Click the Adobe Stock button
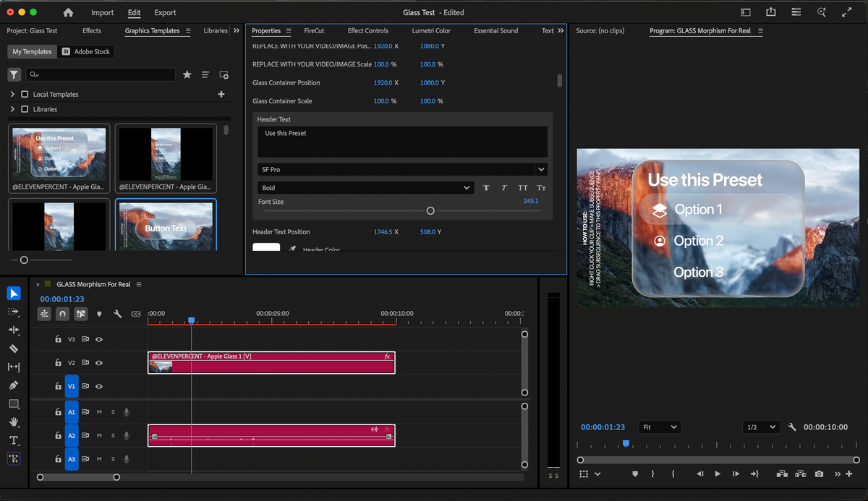 pos(85,52)
